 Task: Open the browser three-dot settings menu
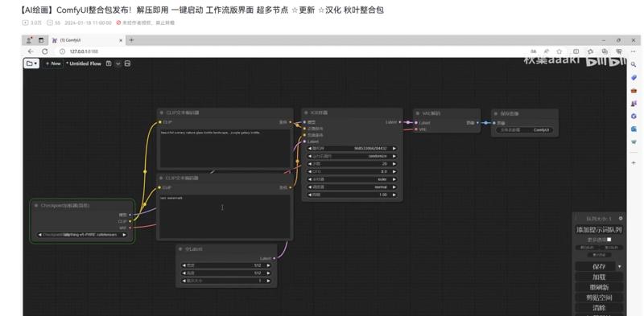(634, 51)
